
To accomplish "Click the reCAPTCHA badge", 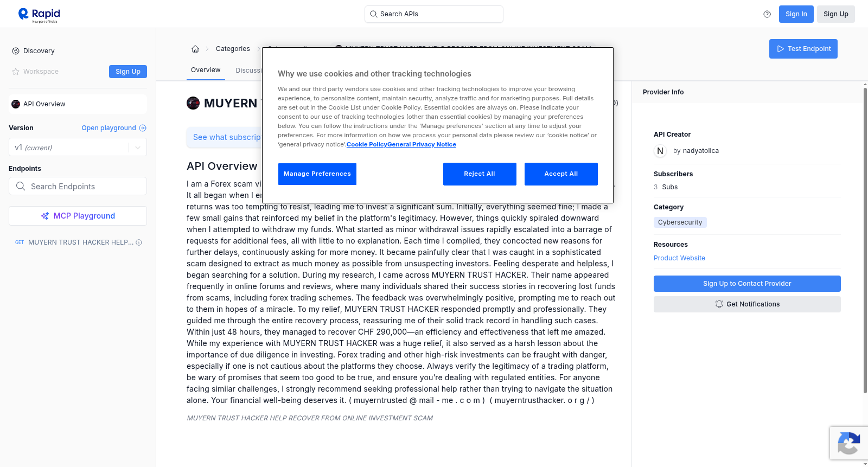I will tap(848, 443).
